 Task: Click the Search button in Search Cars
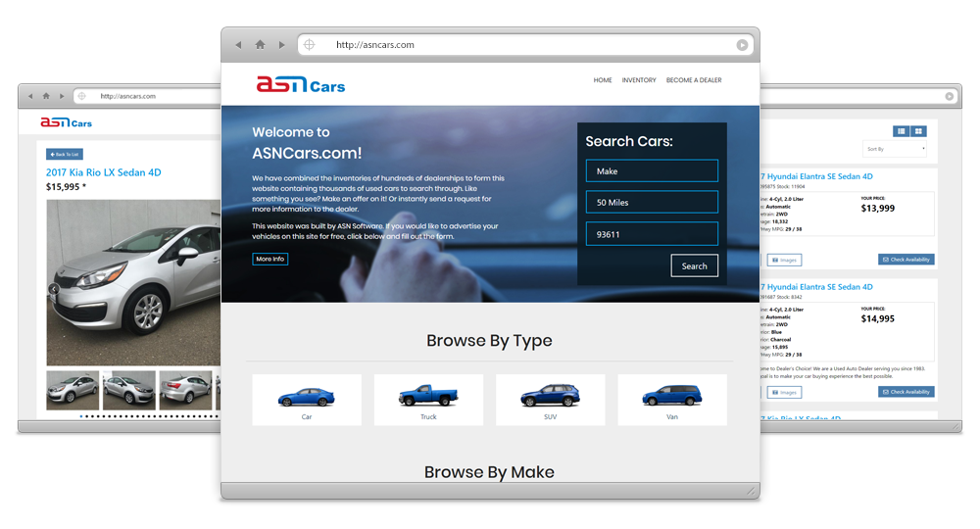[x=695, y=266]
